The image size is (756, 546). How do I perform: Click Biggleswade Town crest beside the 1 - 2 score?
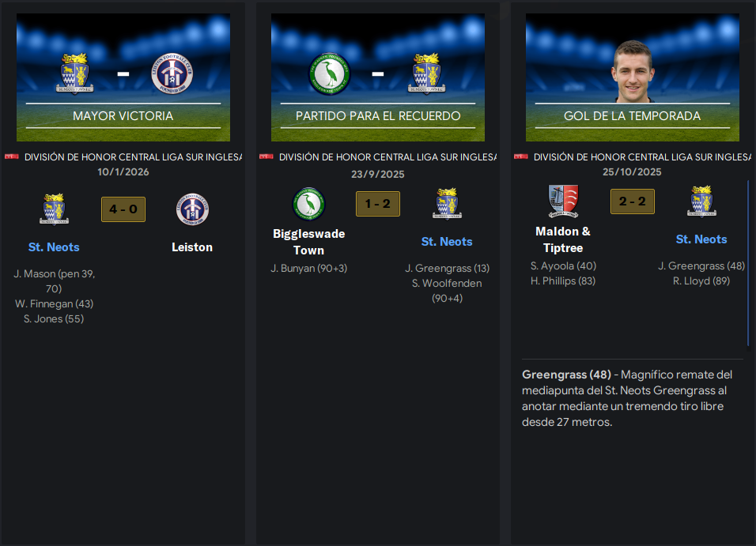click(x=309, y=203)
